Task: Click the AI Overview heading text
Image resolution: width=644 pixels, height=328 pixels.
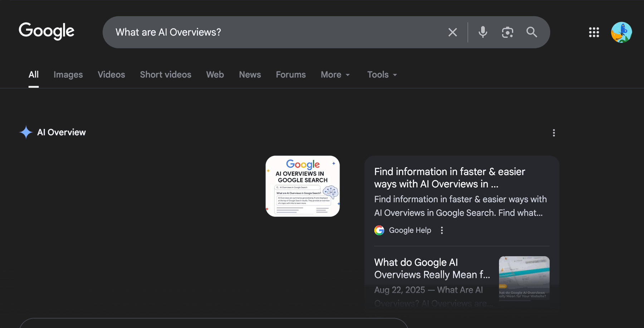Action: tap(62, 132)
